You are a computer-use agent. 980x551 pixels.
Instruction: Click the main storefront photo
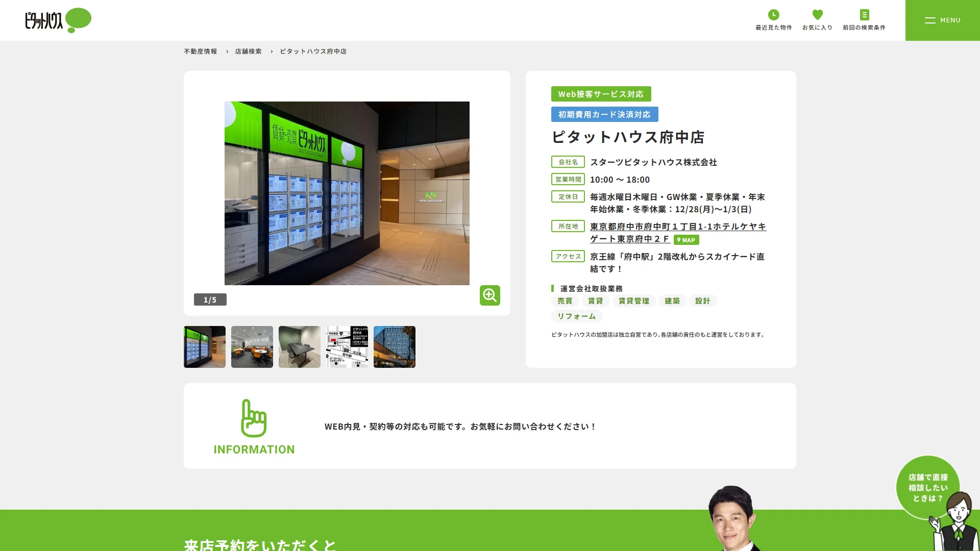coord(347,193)
